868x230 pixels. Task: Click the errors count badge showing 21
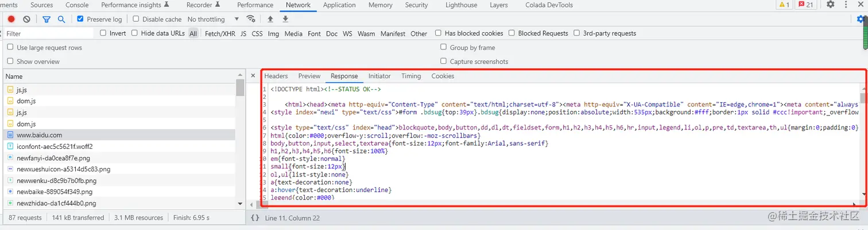click(806, 5)
